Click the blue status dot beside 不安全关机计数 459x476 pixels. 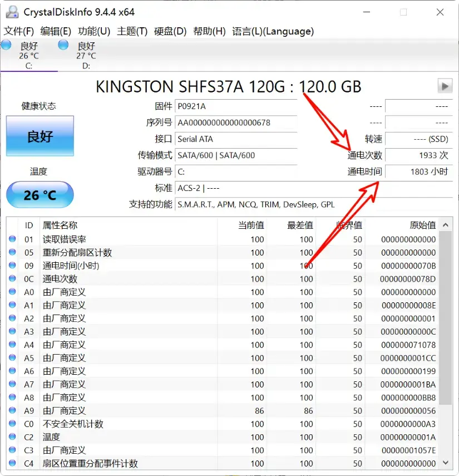(12, 424)
